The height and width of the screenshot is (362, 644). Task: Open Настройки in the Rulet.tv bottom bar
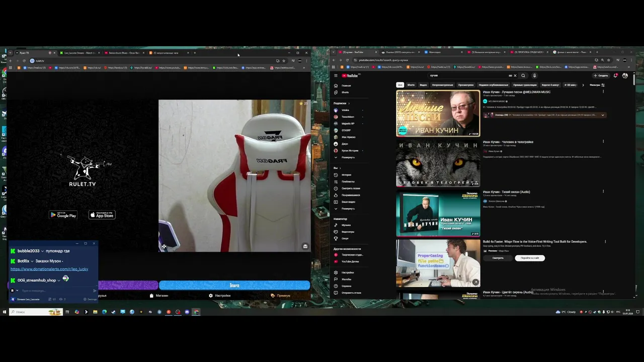220,296
